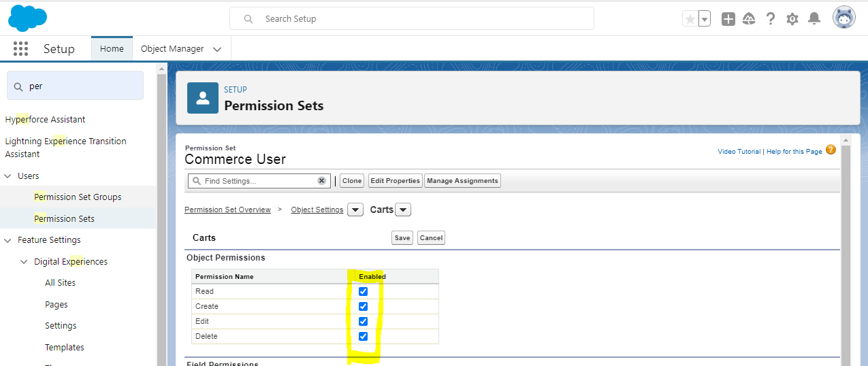Collapse the Feature Settings section
868x366 pixels.
pyautogui.click(x=8, y=240)
